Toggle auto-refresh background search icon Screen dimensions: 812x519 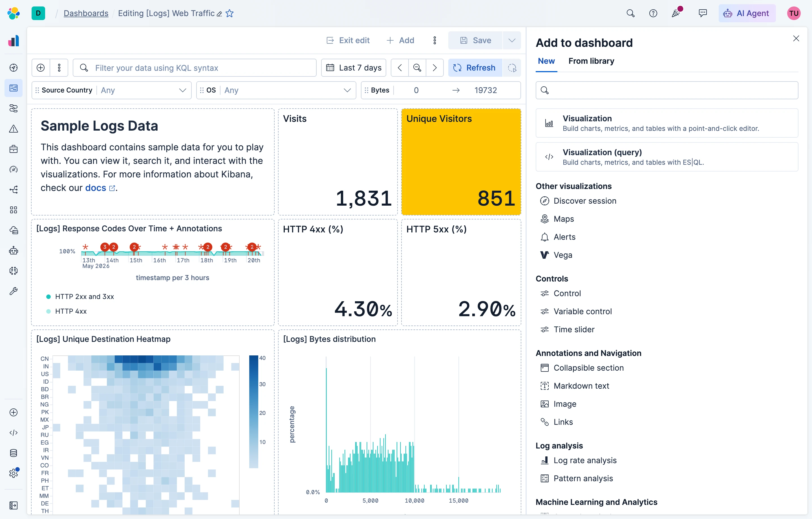pos(512,68)
